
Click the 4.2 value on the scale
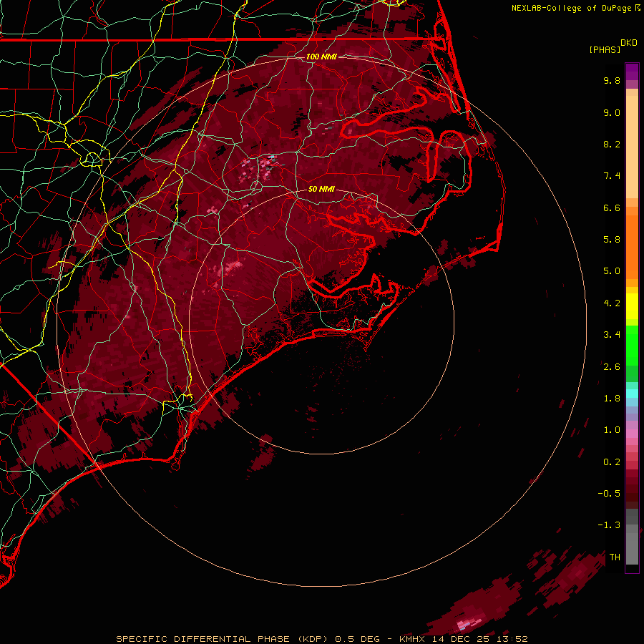[x=612, y=303]
